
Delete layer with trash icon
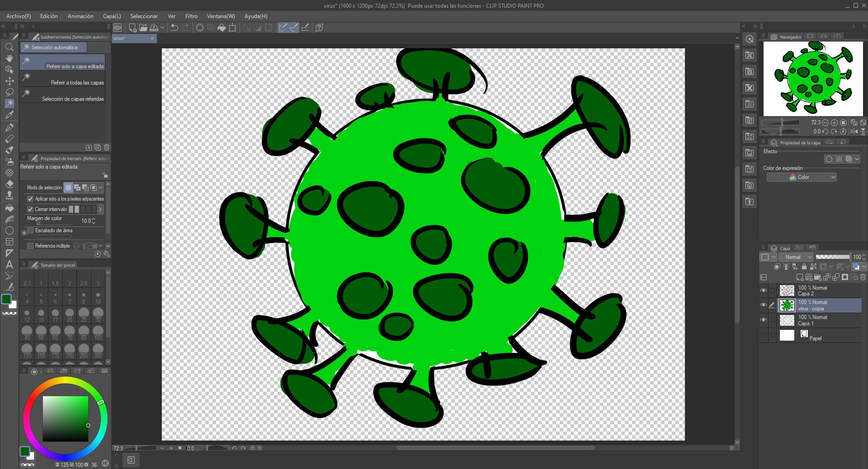click(x=863, y=277)
